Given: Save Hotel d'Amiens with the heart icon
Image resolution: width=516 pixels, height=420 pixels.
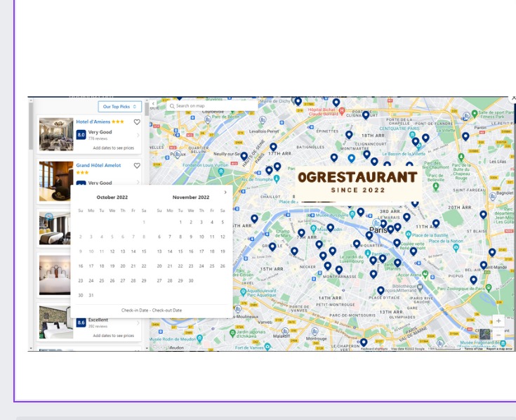Looking at the screenshot, I should point(137,122).
